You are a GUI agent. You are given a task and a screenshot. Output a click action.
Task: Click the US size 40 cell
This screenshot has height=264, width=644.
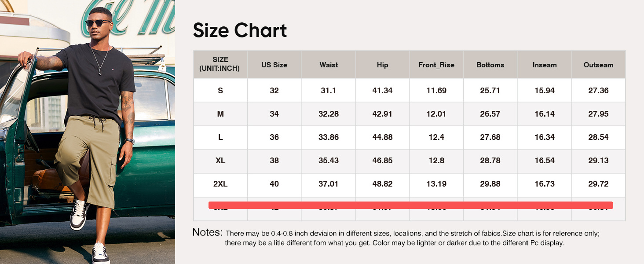274,184
